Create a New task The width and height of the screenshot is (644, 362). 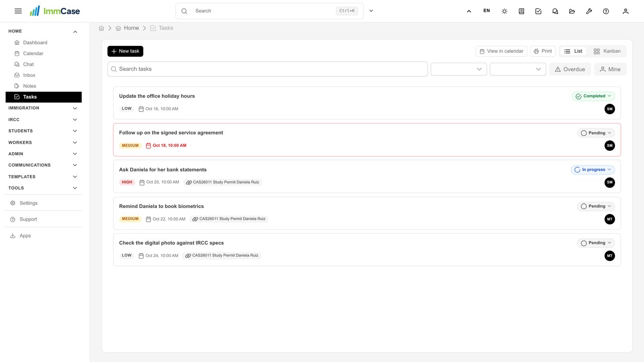point(125,51)
